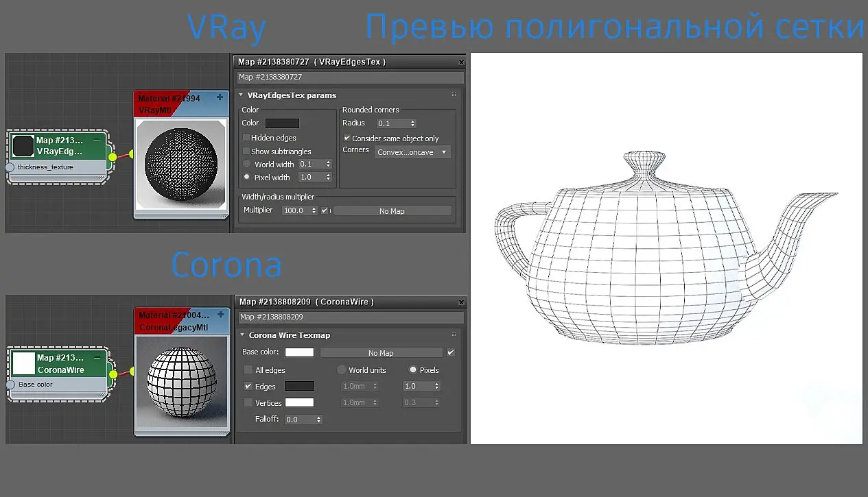This screenshot has width=868, height=497.
Task: Enable the Show subtriangles checkbox
Action: pyautogui.click(x=246, y=151)
